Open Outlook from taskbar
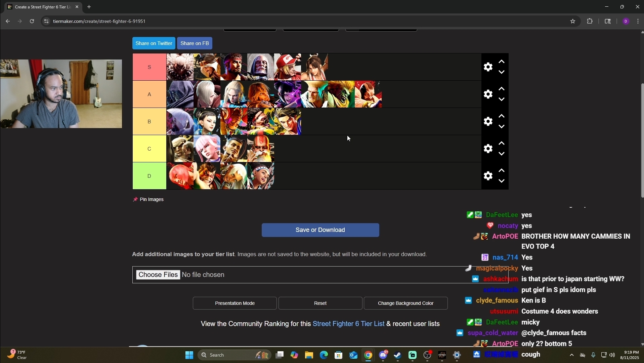The height and width of the screenshot is (363, 644). click(x=353, y=355)
